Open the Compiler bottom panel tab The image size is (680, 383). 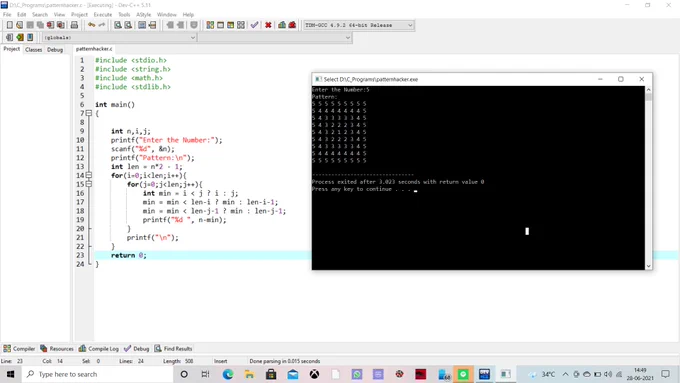point(19,348)
